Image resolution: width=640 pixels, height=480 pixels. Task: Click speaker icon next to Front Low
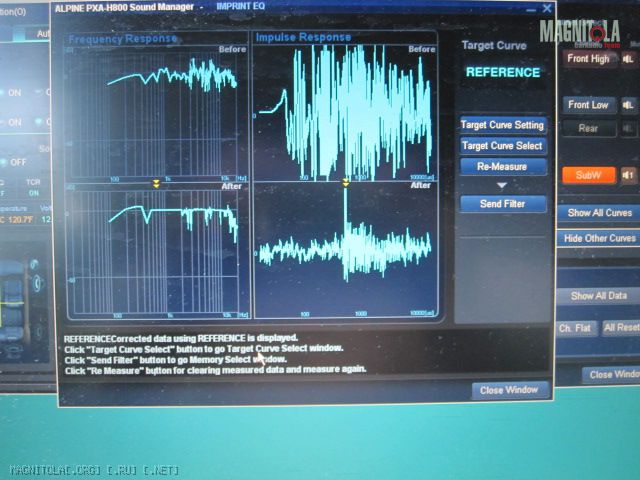[628, 106]
